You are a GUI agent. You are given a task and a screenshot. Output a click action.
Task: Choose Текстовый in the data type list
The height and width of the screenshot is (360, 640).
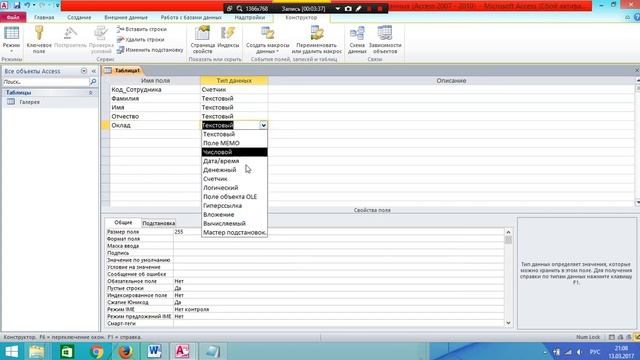234,134
